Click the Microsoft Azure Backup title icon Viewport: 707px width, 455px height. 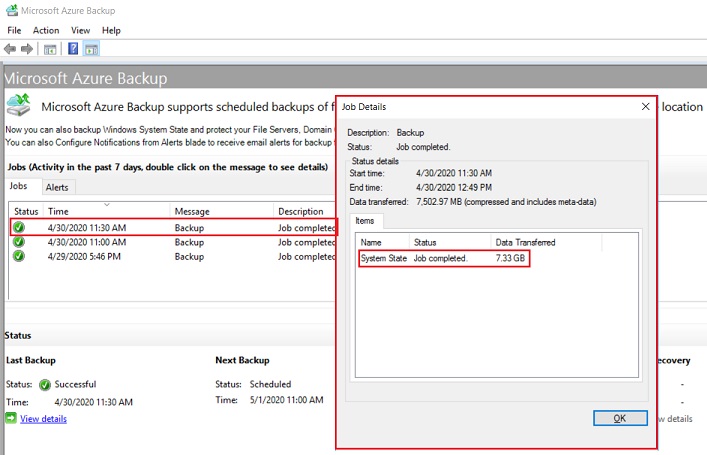click(11, 10)
